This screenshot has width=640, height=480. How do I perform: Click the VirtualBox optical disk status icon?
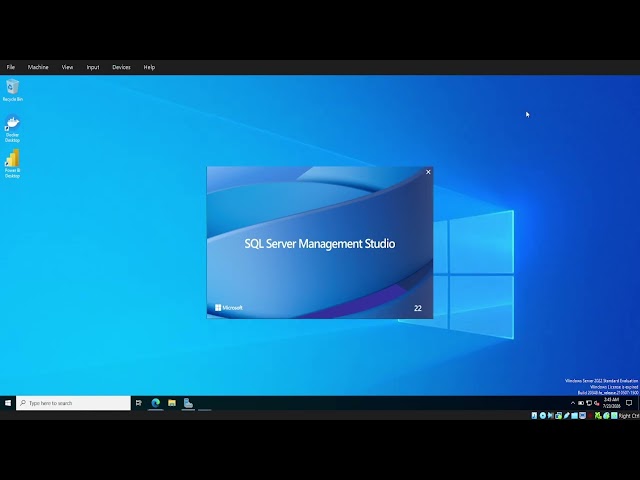(543, 416)
